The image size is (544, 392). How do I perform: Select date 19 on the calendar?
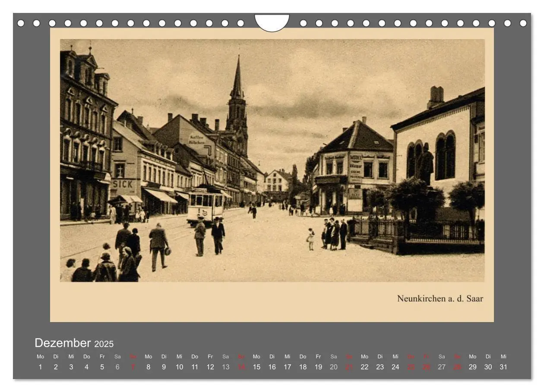tap(318, 367)
